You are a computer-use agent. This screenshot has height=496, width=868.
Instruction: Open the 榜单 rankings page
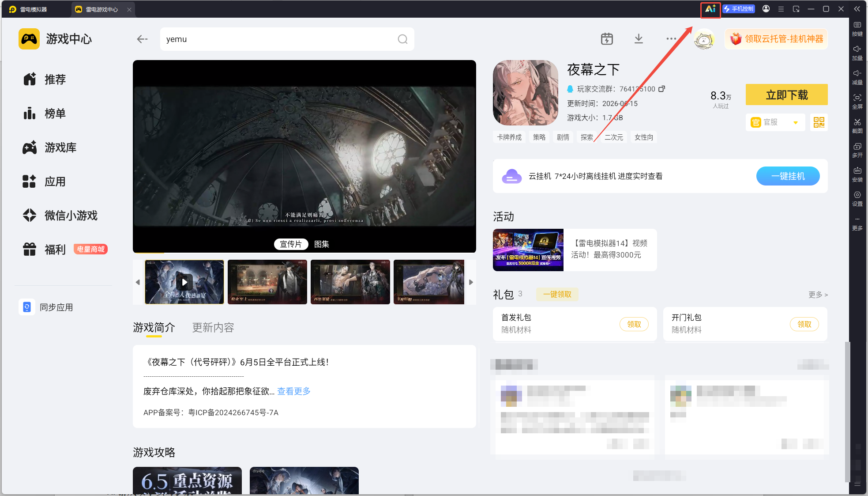(x=44, y=114)
